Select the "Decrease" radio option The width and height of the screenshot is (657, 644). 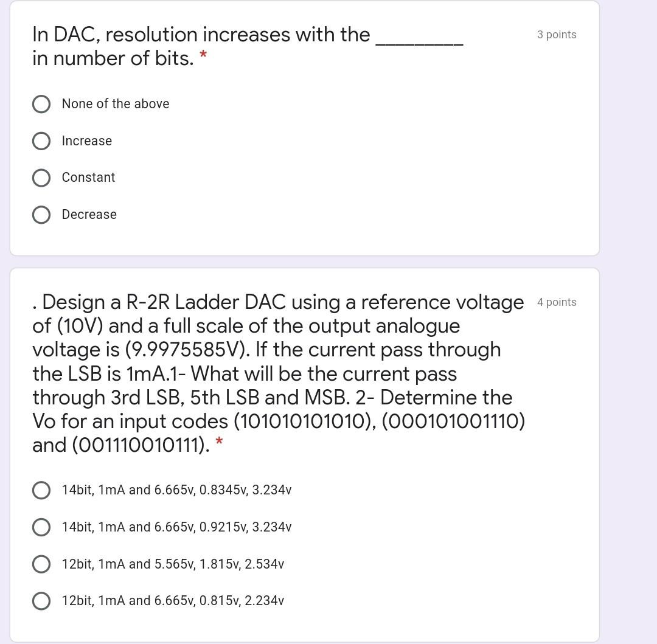(x=41, y=214)
